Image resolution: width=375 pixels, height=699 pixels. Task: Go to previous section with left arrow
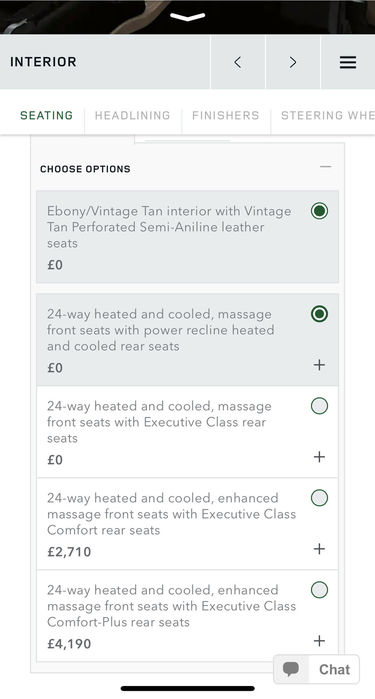point(238,62)
